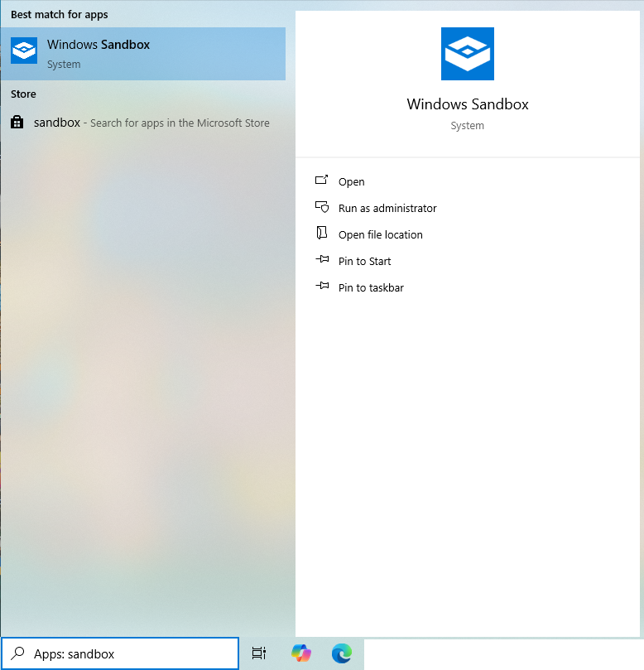Launch Copilot from the taskbar
The image size is (644, 670).
coord(301,653)
